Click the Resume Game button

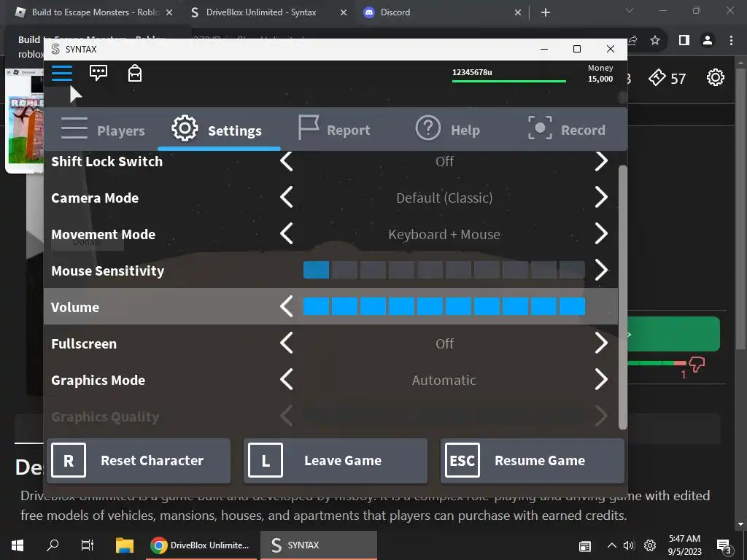click(532, 461)
